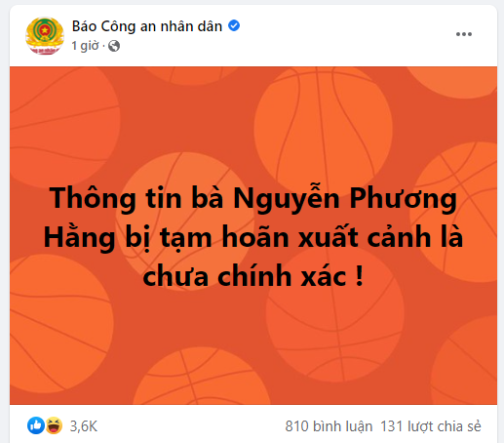Open the 810 bình luận comments

(x=329, y=426)
